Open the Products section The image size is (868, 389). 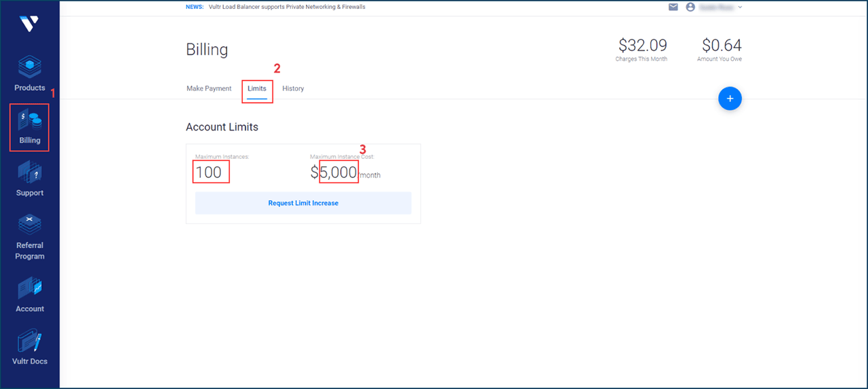[30, 73]
